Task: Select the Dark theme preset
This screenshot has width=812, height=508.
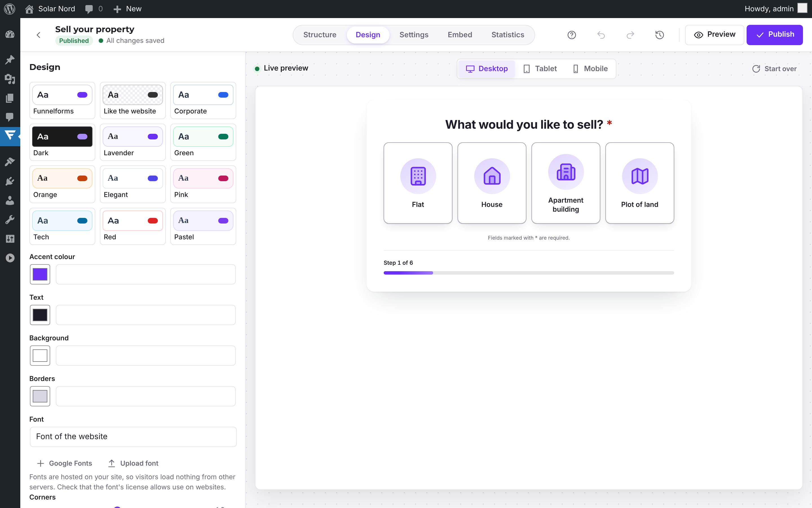Action: point(62,142)
